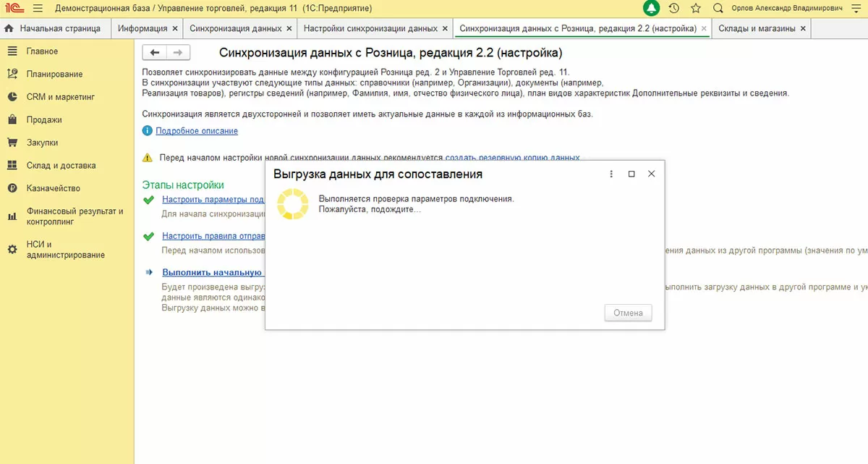The image size is (868, 464).
Task: Open the history clock icon
Action: click(x=674, y=8)
